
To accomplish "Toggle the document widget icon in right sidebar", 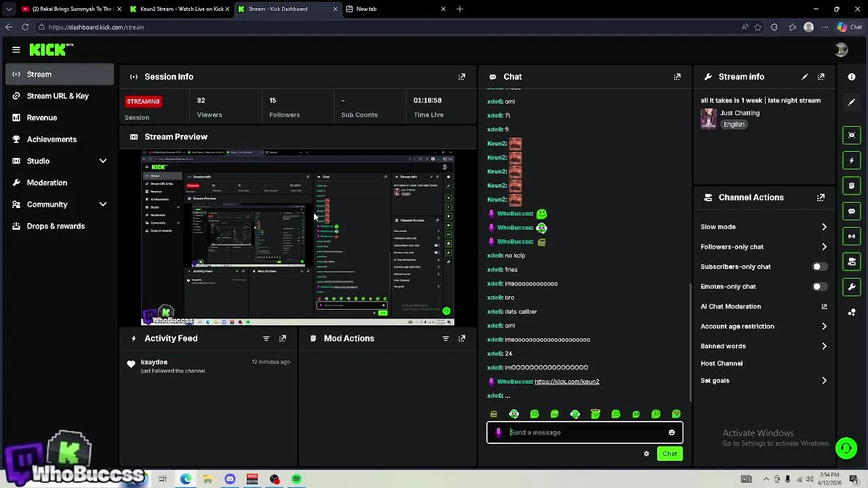I will pyautogui.click(x=852, y=186).
